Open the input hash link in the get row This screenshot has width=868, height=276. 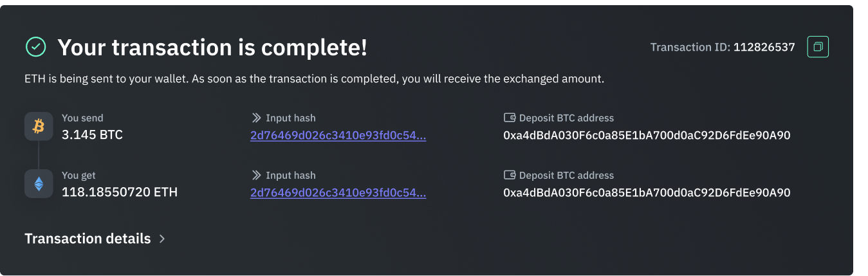pos(338,192)
